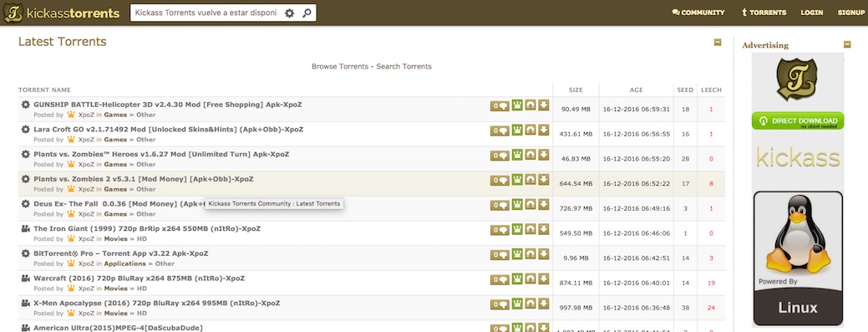Click the Latest Torrents heading
Screen dimensions: 868x332
coord(62,42)
